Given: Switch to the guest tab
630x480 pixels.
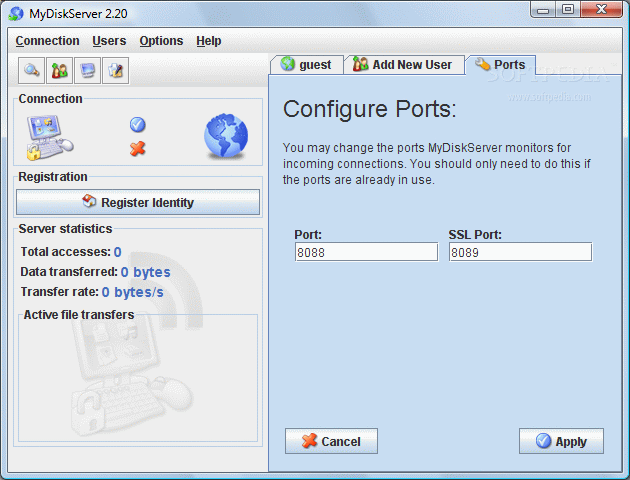Looking at the screenshot, I should (307, 65).
